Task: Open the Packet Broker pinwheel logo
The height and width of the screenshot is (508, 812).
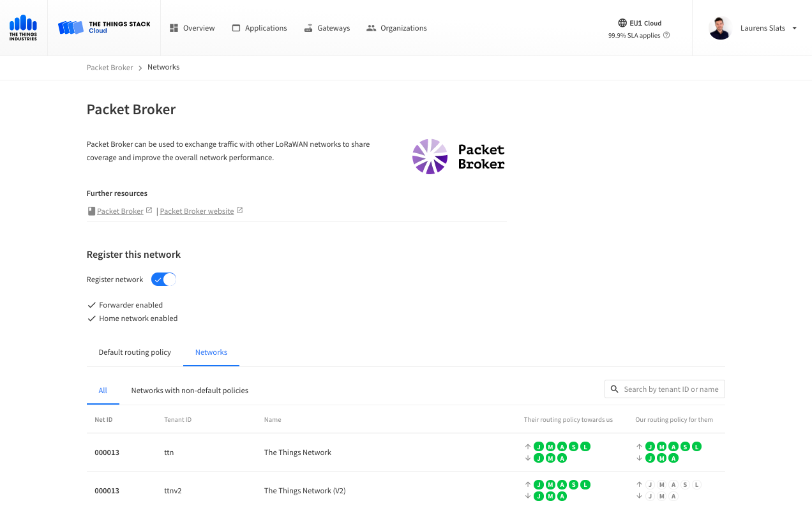Action: pyautogui.click(x=429, y=156)
